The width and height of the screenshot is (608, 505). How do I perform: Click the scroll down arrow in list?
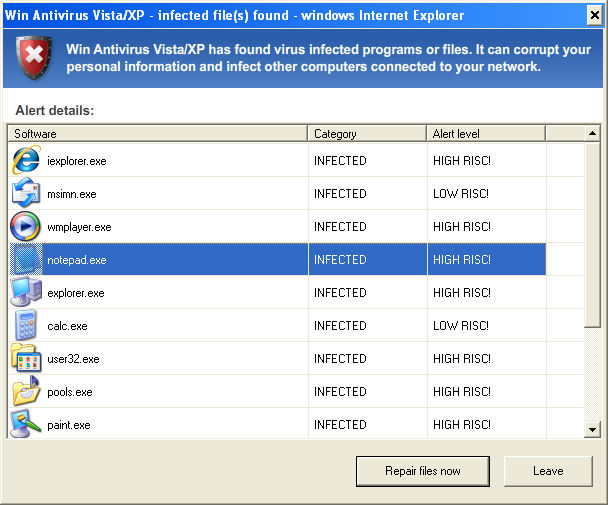[x=593, y=429]
